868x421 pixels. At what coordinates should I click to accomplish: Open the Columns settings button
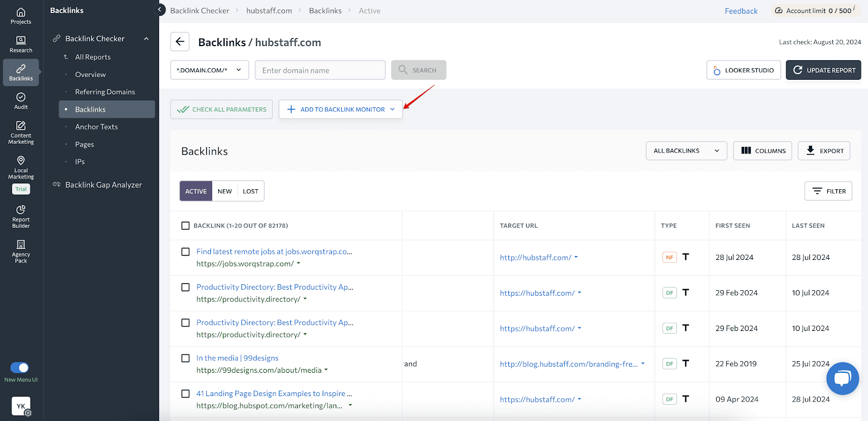point(763,151)
